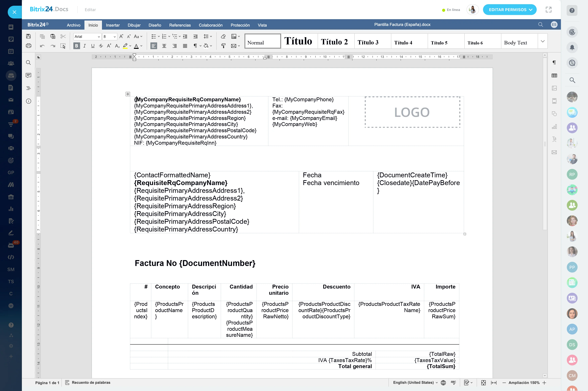The image size is (588, 391).
Task: Switch to the Insertar tab
Action: tap(113, 25)
